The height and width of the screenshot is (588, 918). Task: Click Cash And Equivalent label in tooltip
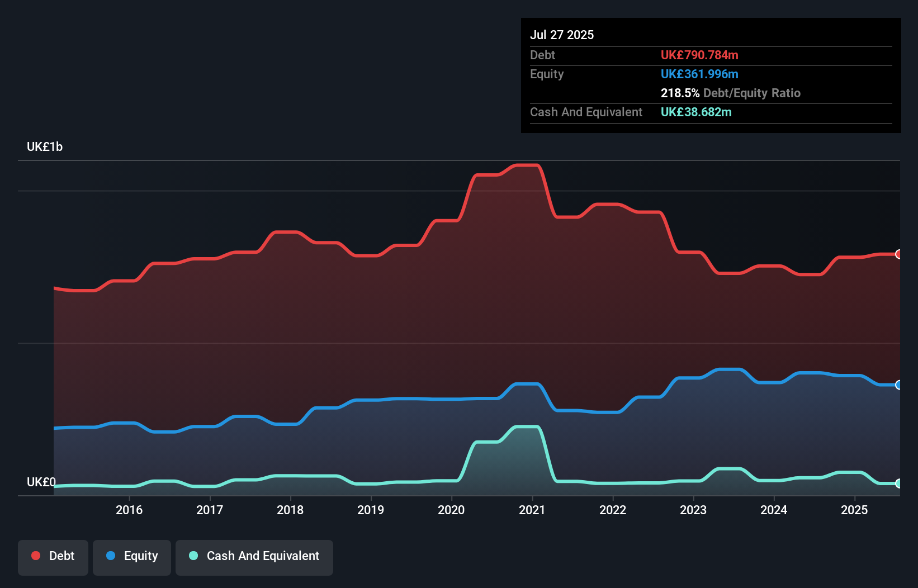(x=586, y=112)
